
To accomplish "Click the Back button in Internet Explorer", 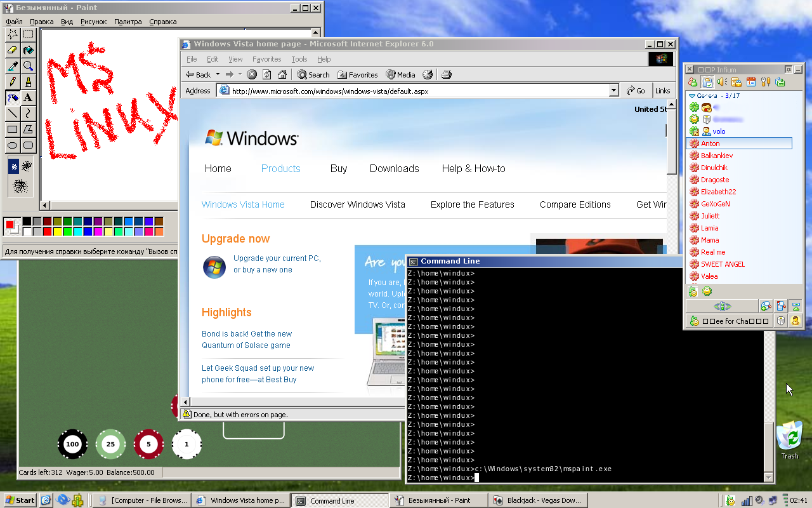I will 199,74.
